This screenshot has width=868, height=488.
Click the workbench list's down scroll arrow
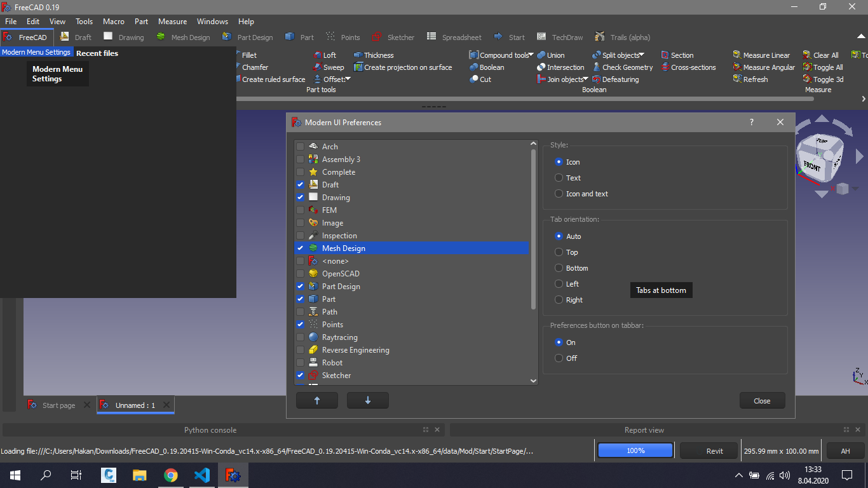[533, 381]
